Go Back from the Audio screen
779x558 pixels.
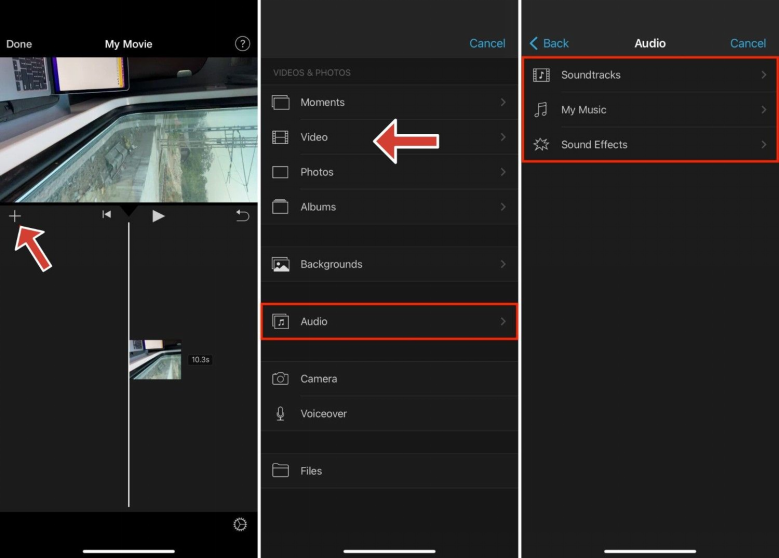[x=549, y=43]
